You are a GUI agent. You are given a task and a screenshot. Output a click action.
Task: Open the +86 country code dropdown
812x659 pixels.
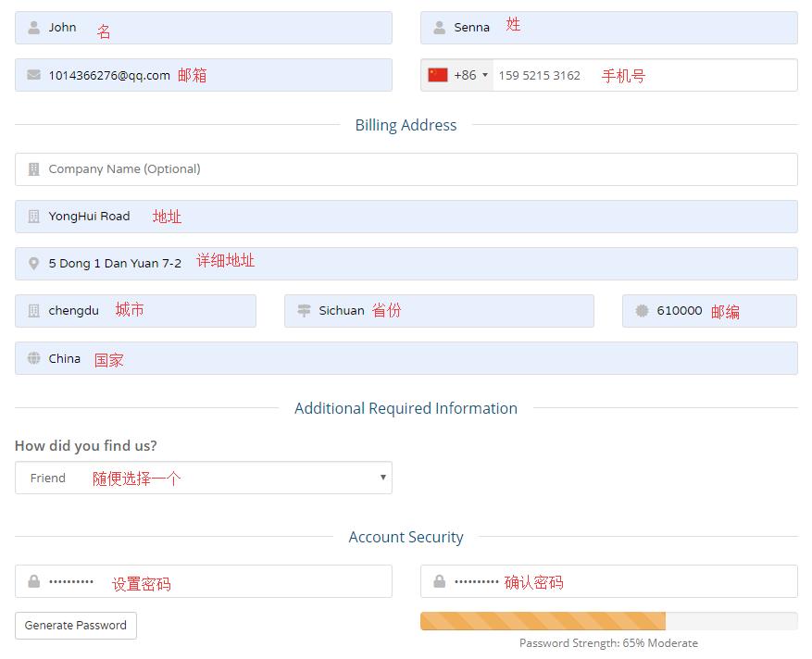457,75
